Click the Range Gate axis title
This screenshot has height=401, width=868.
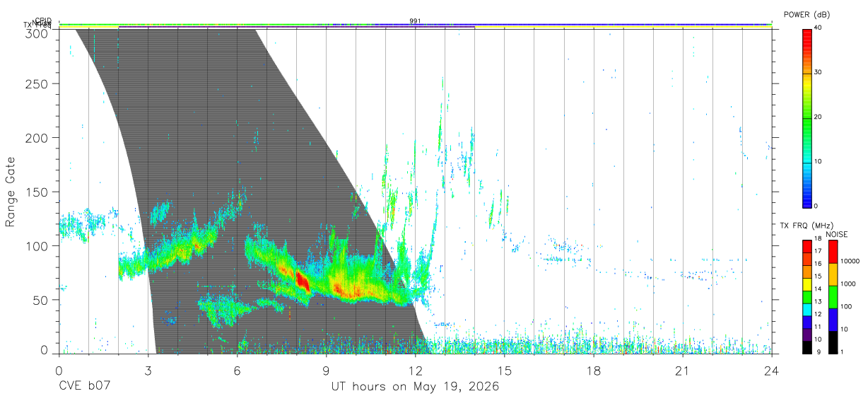[x=11, y=192]
